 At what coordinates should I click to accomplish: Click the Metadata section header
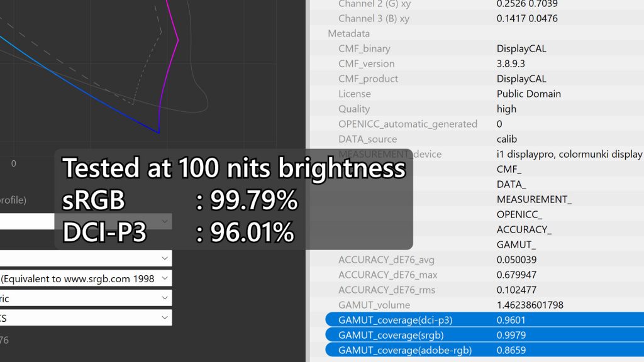pos(348,33)
